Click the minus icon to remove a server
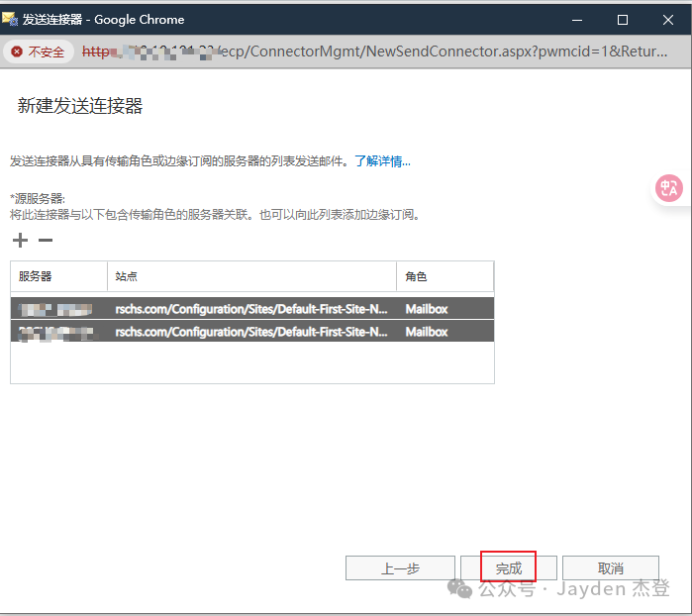 click(45, 240)
